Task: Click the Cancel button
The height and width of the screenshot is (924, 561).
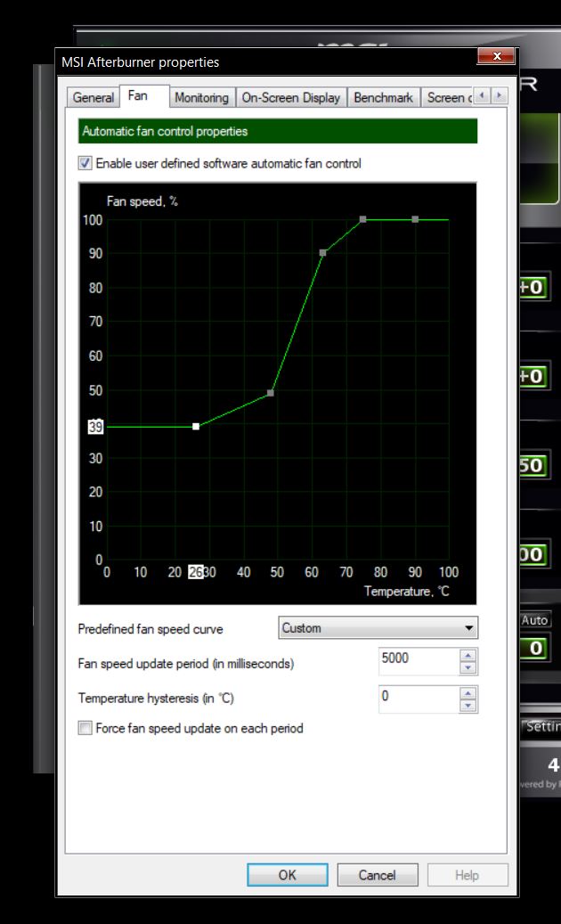Action: pyautogui.click(x=378, y=875)
